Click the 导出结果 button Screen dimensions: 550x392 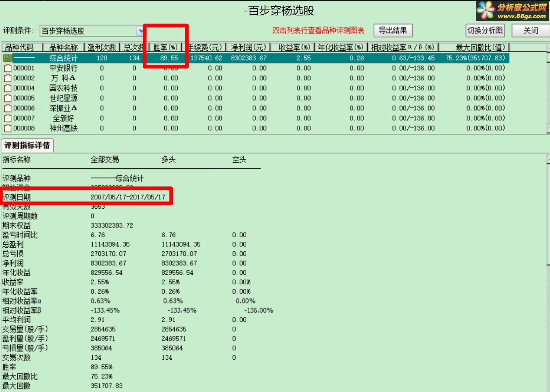393,30
